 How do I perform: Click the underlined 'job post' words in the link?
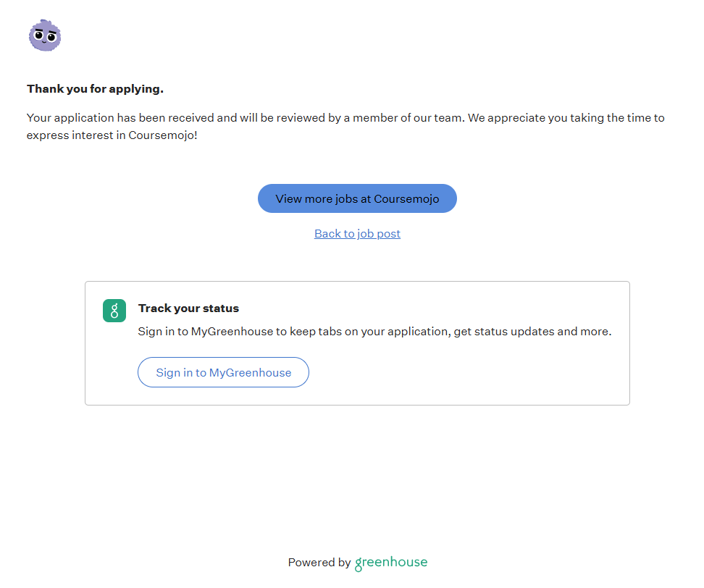coord(379,233)
